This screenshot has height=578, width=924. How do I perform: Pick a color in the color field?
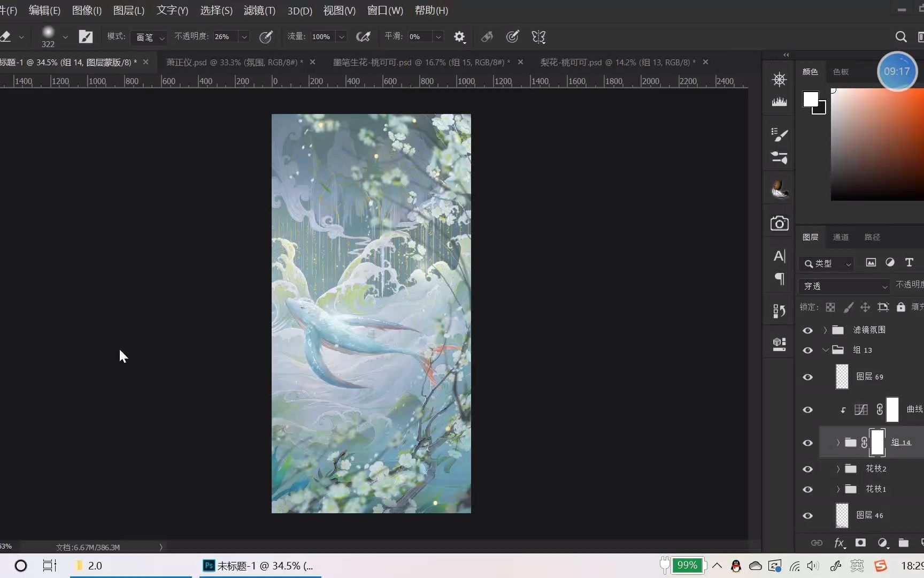coord(877,144)
